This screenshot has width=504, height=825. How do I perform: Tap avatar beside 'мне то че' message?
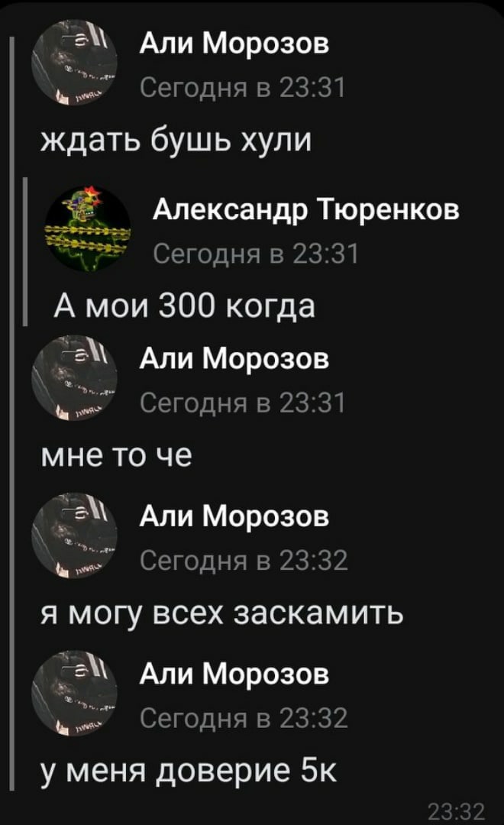tap(74, 378)
